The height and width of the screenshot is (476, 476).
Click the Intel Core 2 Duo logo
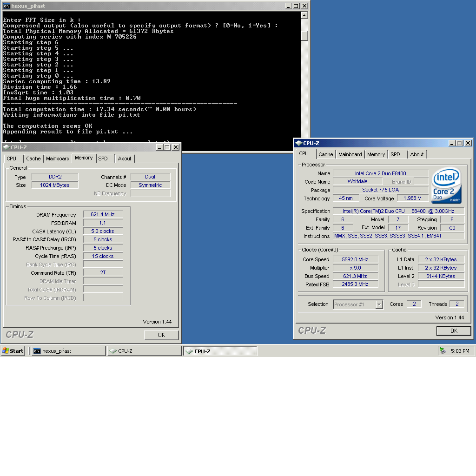pos(446,185)
